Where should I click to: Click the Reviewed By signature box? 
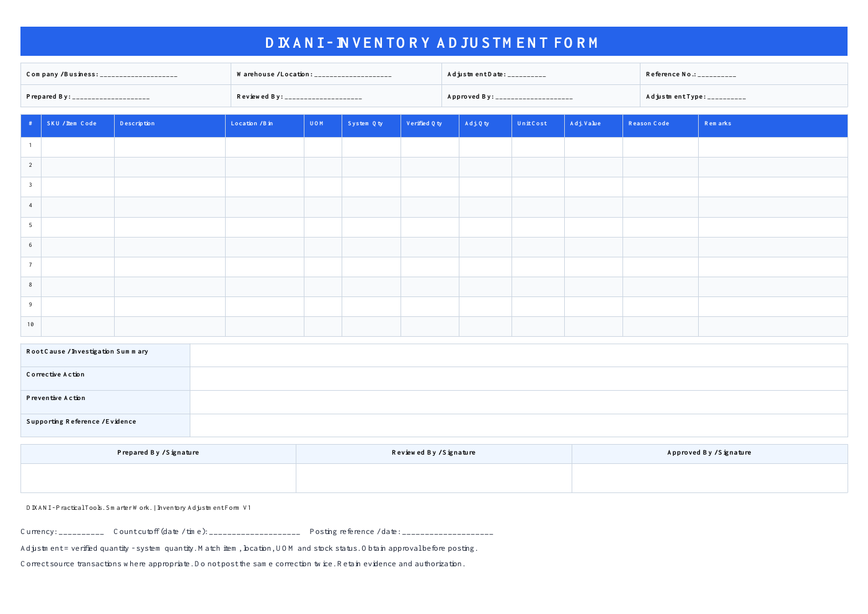pyautogui.click(x=434, y=478)
